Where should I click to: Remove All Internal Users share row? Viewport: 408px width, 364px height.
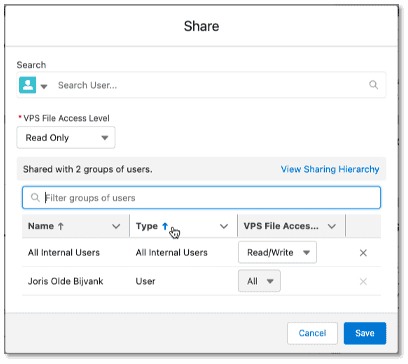point(363,253)
